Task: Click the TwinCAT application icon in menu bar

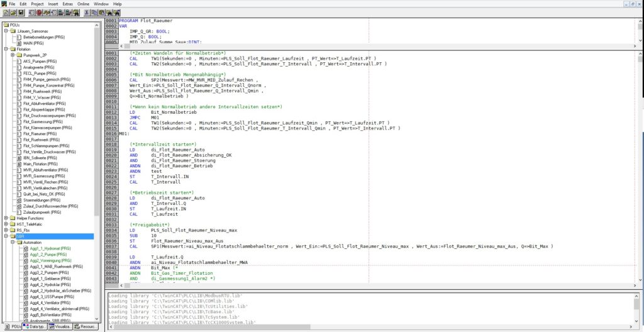Action: [4, 4]
